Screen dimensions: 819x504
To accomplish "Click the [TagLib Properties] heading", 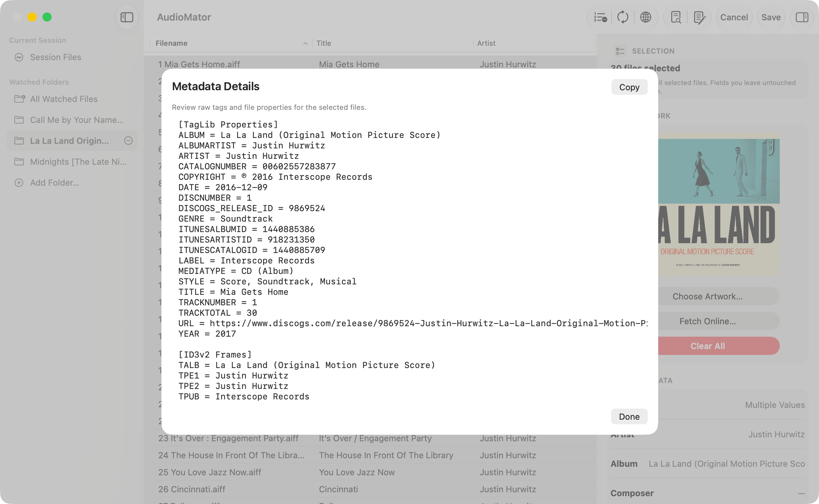I will click(x=228, y=124).
